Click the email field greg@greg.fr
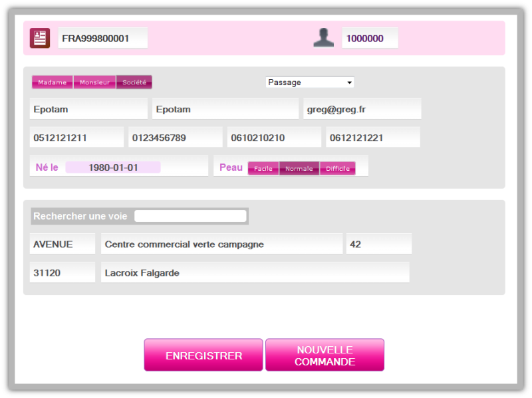This screenshot has height=398, width=532. [362, 109]
